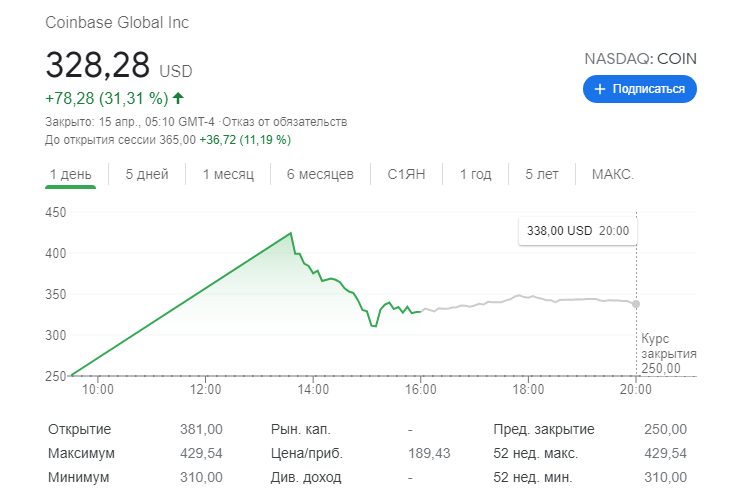Click the 52 нед. макс. label
This screenshot has width=740, height=499.
pos(536,453)
